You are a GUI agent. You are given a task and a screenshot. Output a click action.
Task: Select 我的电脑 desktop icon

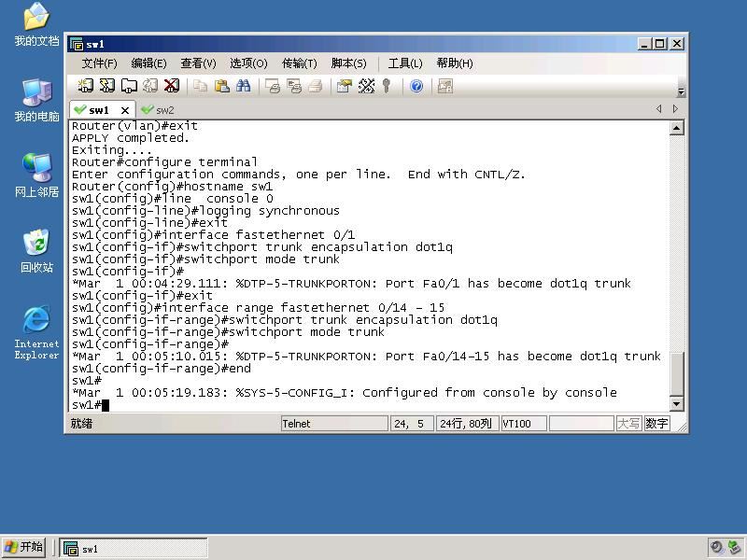(x=36, y=101)
